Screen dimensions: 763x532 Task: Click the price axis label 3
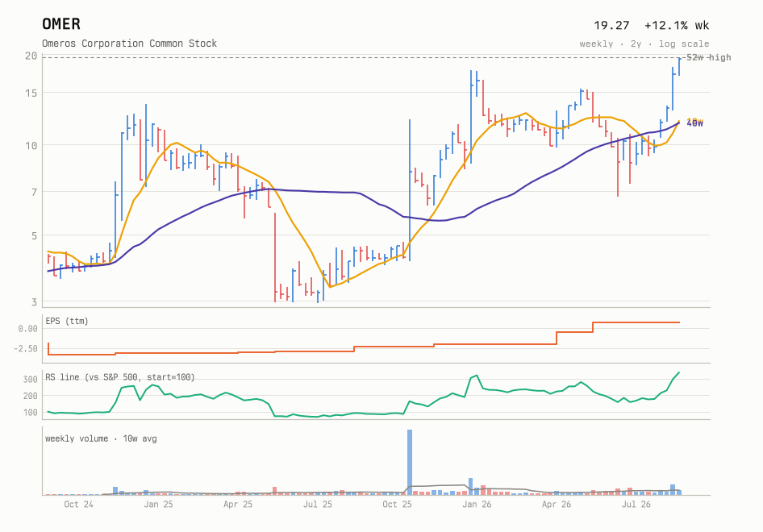(x=34, y=302)
